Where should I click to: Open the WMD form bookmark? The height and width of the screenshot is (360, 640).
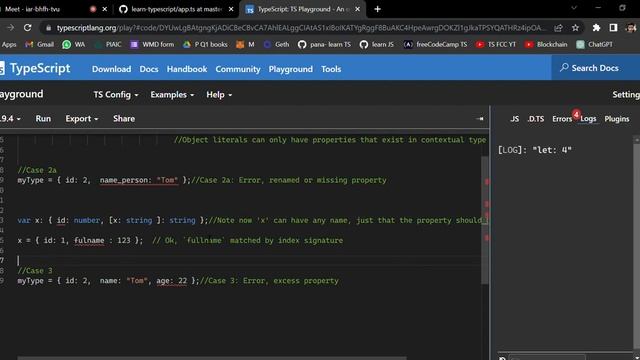click(152, 44)
